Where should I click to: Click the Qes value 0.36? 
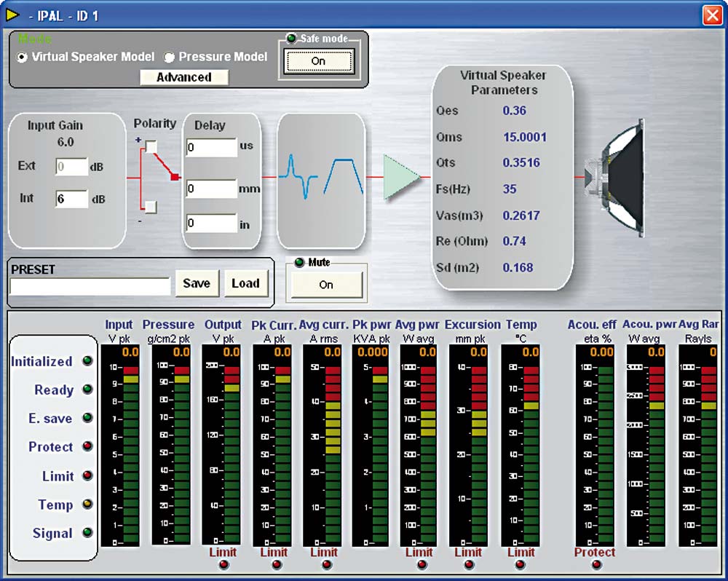(514, 111)
